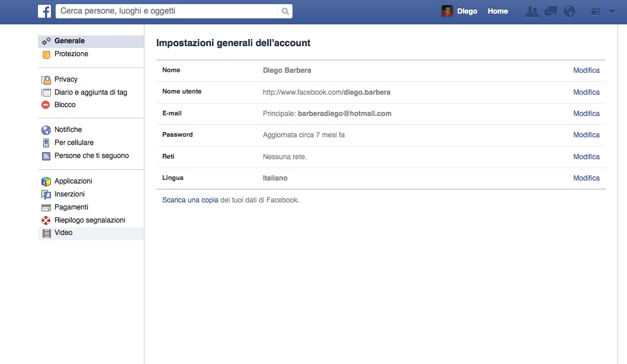Screen dimensions: 627x364
Task: Expand the account dropdown arrow
Action: (612, 12)
